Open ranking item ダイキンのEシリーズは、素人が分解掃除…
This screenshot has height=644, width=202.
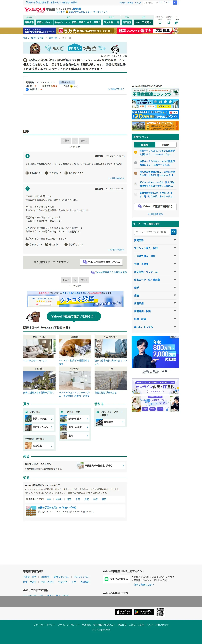coord(157,184)
